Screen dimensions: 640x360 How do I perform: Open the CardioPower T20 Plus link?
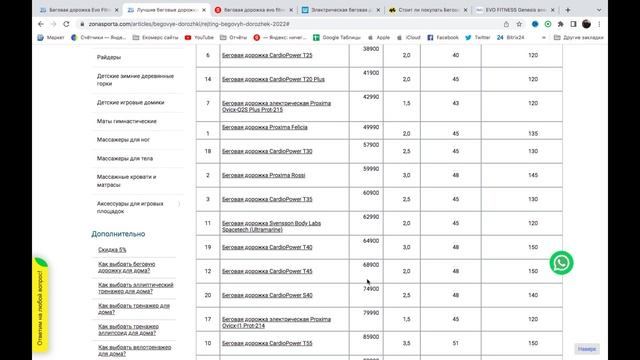coord(273,79)
